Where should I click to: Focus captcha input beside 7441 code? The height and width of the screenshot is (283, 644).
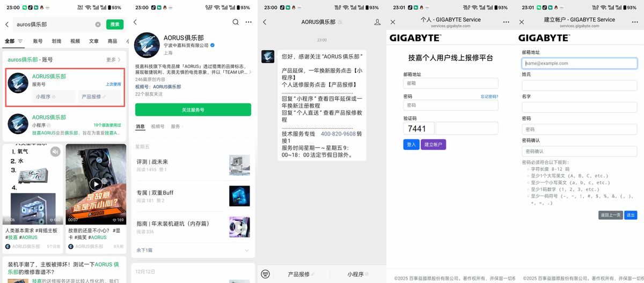[x=467, y=128]
